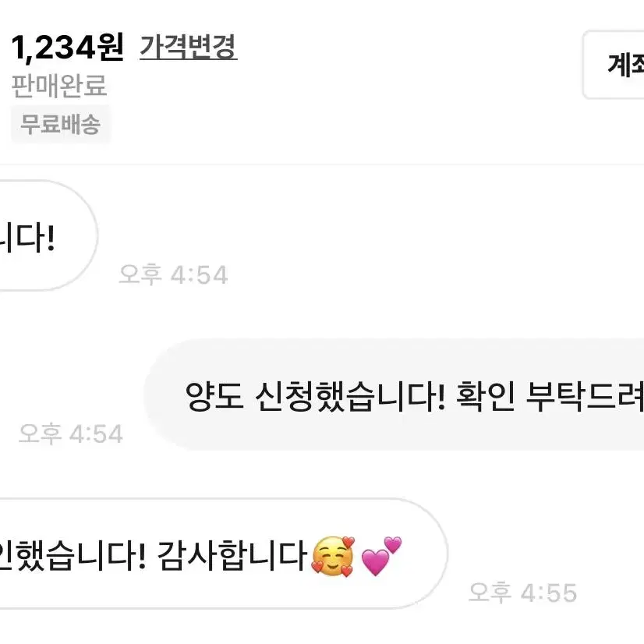Viewport: 644px width, 644px height.
Task: Click the text 인했습니다! in the last bubble
Action: (x=73, y=555)
